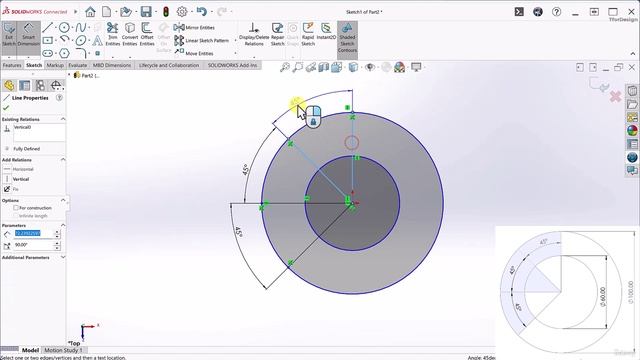Undo the last action

[x=202, y=12]
